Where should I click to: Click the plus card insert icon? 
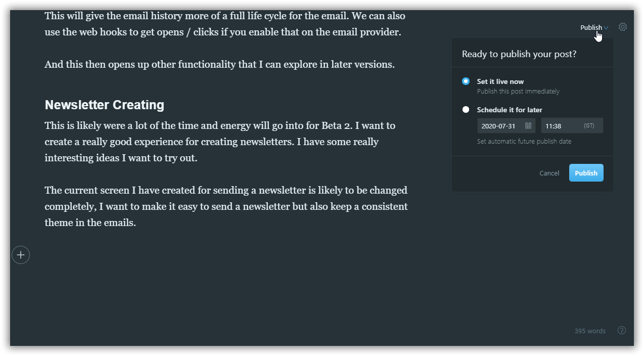pyautogui.click(x=21, y=255)
